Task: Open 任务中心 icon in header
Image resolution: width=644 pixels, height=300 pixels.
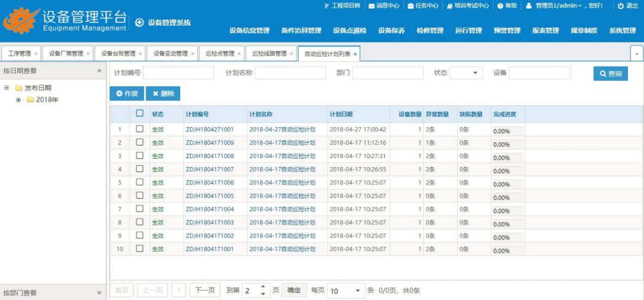Action: [x=411, y=6]
